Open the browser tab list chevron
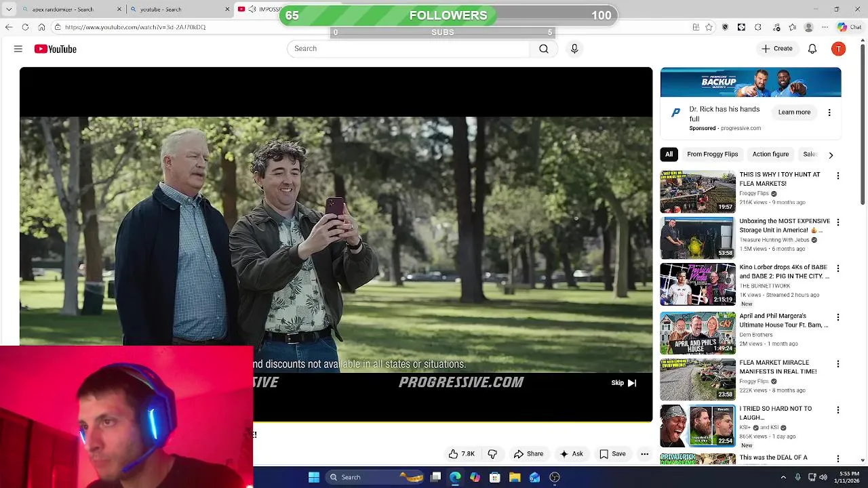Viewport: 868px width, 488px height. click(9, 9)
